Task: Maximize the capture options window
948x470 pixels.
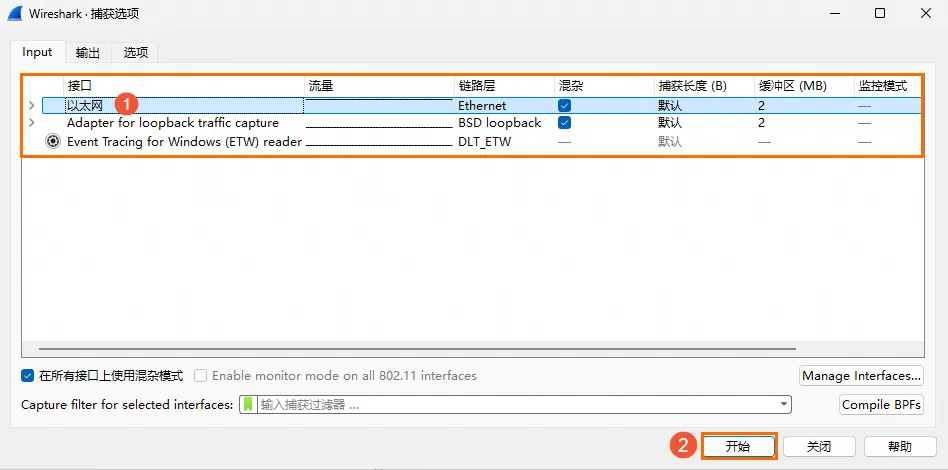Action: point(880,13)
